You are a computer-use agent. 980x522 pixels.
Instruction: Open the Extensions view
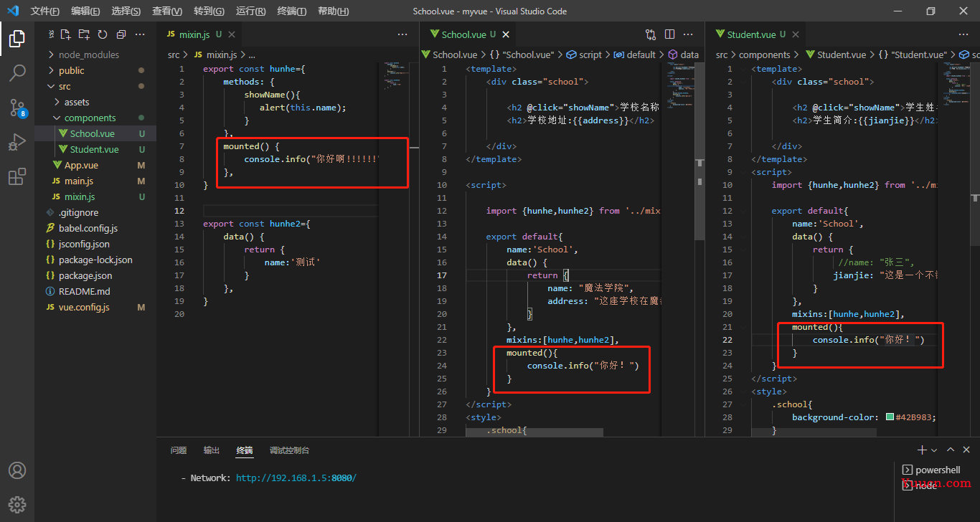pyautogui.click(x=17, y=176)
